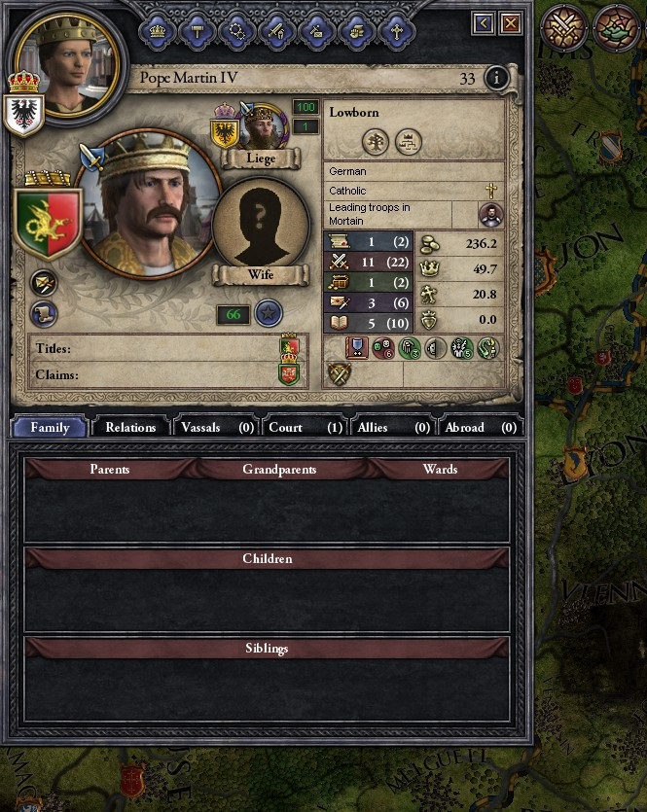Open the intrigue view with the fist icon
Image resolution: width=647 pixels, height=812 pixels.
(x=357, y=31)
